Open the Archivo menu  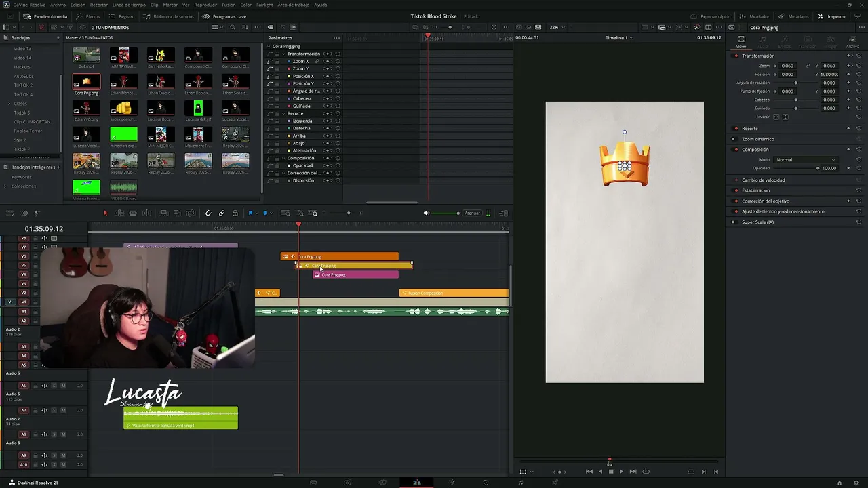click(58, 5)
